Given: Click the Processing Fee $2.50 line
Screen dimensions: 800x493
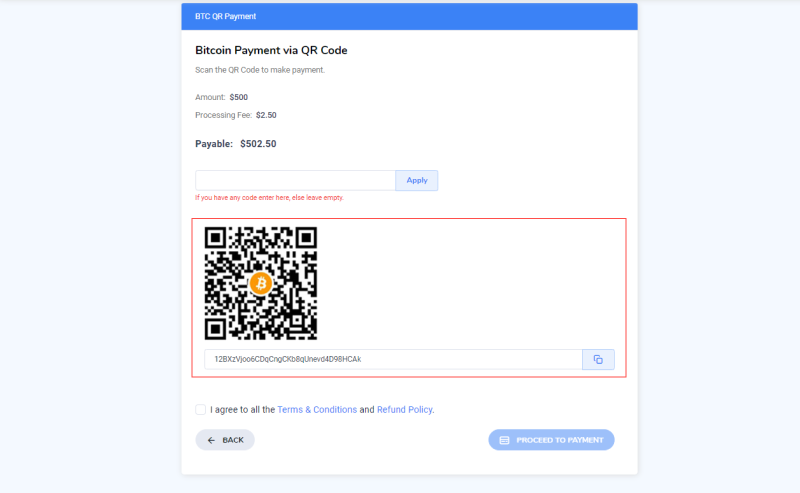Looking at the screenshot, I should click(236, 115).
